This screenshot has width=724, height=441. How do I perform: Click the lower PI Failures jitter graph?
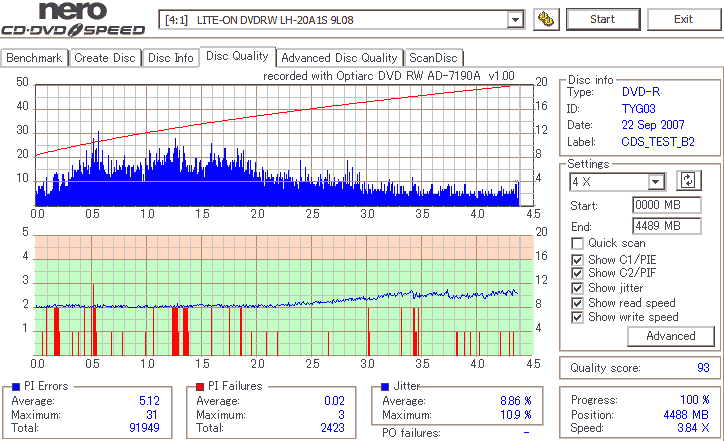point(284,296)
